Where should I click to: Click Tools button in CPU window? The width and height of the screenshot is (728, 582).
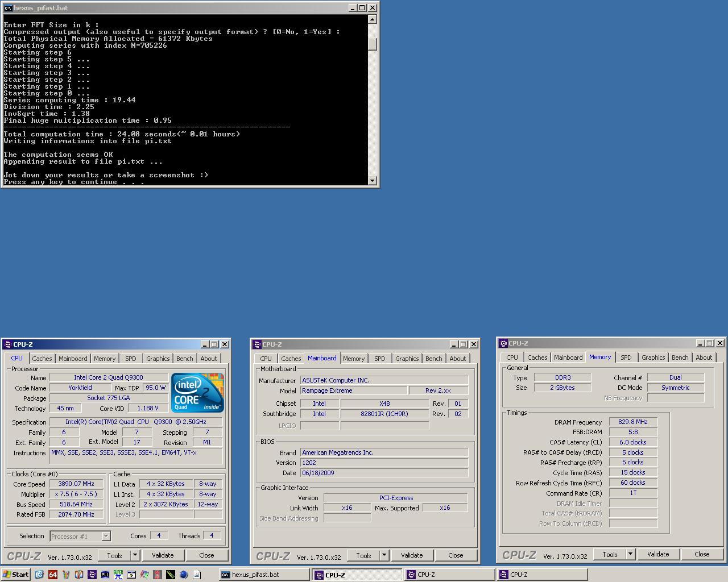coord(114,555)
